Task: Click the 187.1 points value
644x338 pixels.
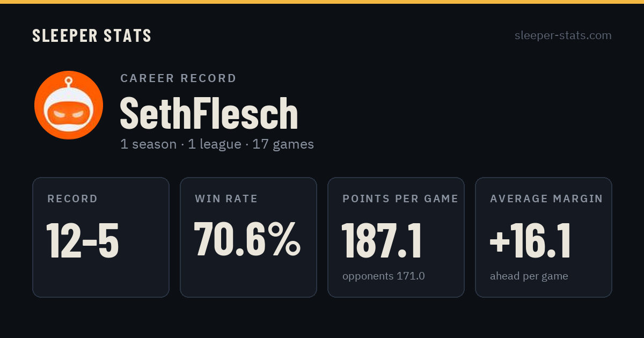Action: [x=382, y=240]
